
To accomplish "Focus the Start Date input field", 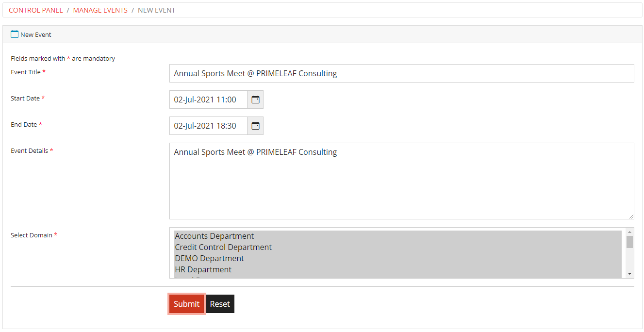I will click(x=208, y=100).
